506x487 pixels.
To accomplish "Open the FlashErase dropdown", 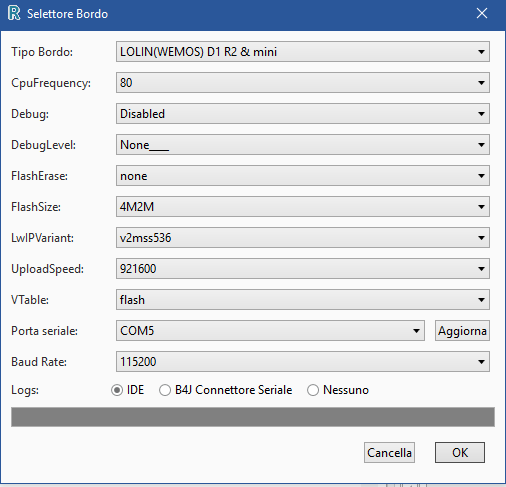I will click(x=303, y=176).
